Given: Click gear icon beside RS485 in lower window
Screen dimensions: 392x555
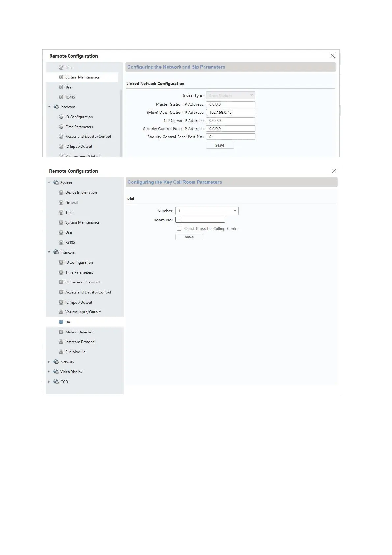Looking at the screenshot, I should [61, 242].
